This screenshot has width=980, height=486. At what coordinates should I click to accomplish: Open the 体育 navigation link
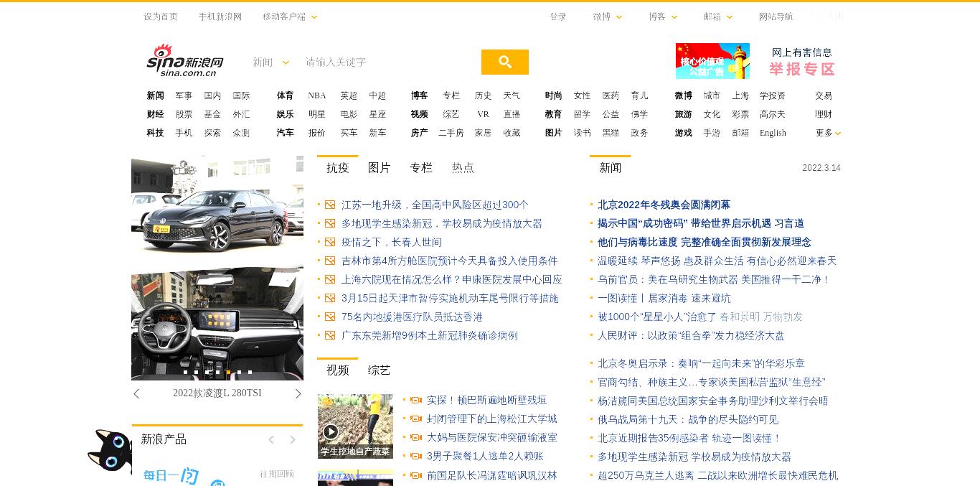tap(285, 95)
